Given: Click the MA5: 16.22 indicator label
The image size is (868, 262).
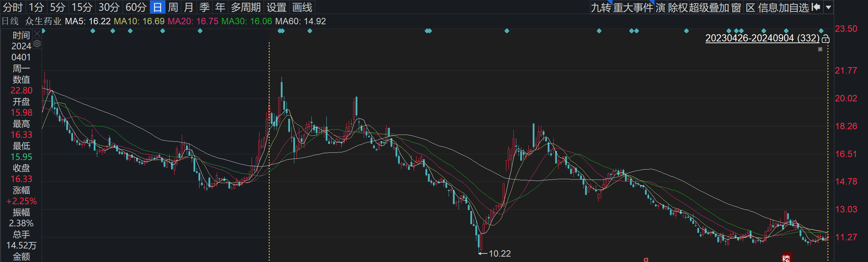Looking at the screenshot, I should pyautogui.click(x=88, y=21).
